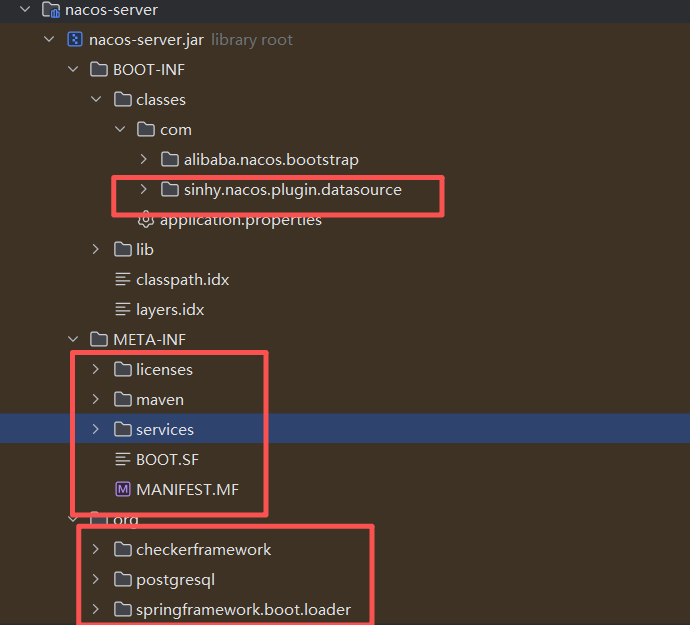Open the application.properties file
Viewport: 690px width, 625px height.
pyautogui.click(x=241, y=220)
